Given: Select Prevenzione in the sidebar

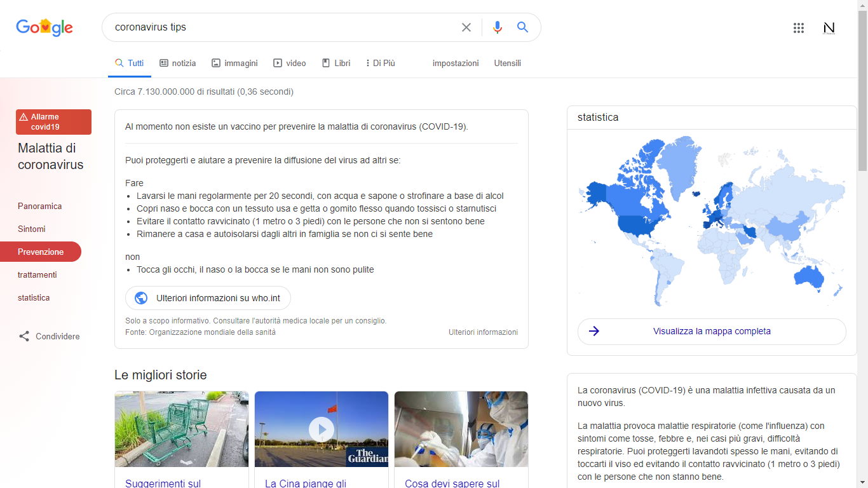Looking at the screenshot, I should pyautogui.click(x=41, y=252).
